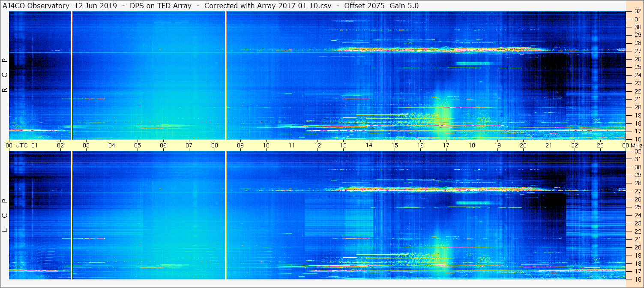Click the 17 MHz tick in RCP panel

tap(638, 131)
